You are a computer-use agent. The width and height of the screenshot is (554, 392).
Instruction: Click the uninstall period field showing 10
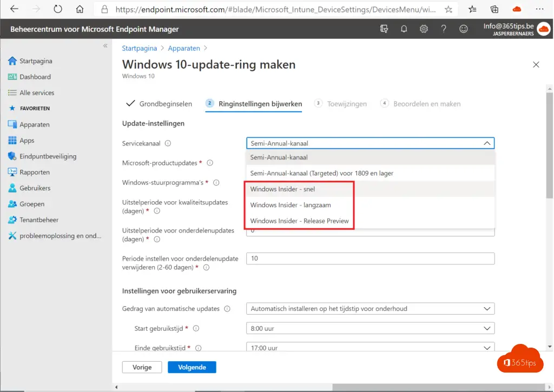coord(370,258)
